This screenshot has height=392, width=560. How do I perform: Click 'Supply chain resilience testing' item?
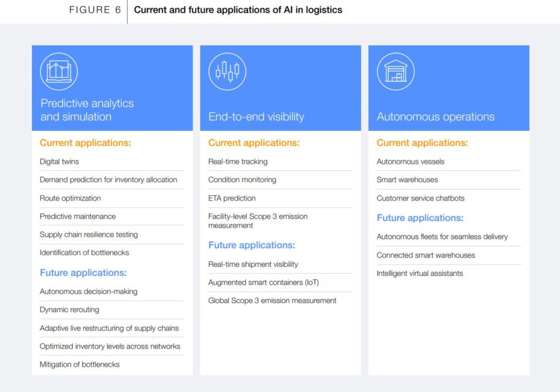tap(89, 234)
